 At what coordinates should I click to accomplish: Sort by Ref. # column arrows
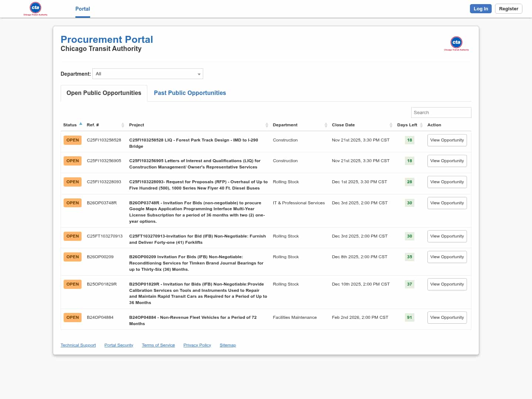[123, 125]
